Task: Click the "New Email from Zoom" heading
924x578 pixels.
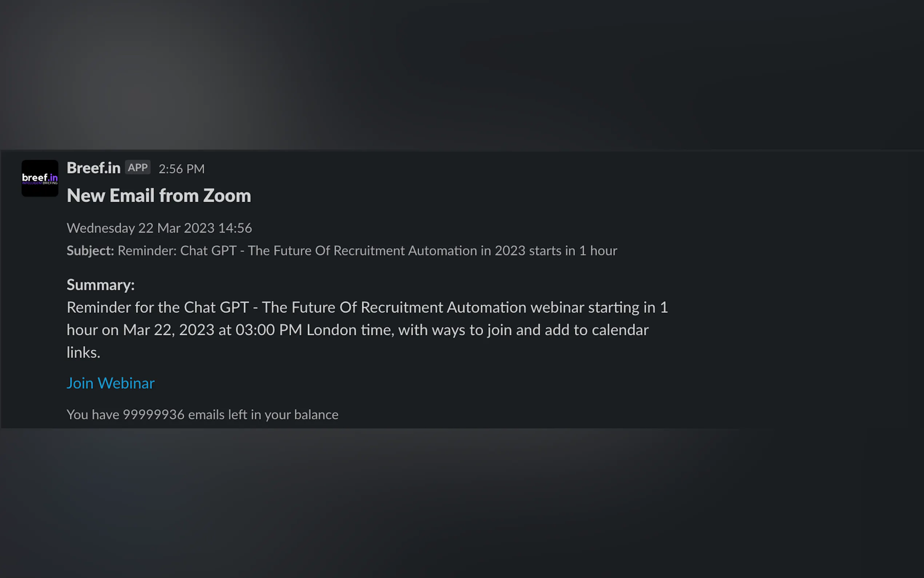Action: 159,196
